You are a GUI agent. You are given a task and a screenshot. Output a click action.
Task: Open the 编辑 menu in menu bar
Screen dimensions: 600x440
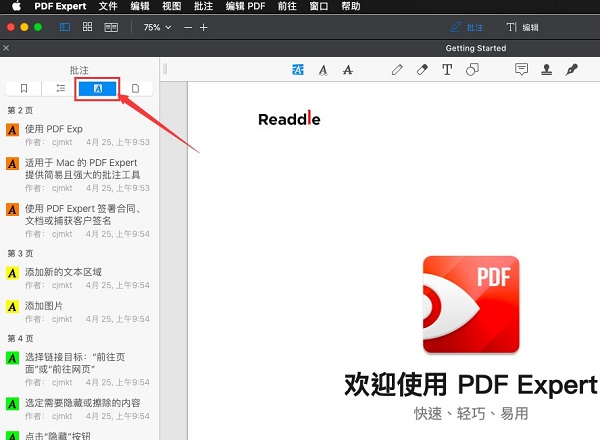[140, 6]
